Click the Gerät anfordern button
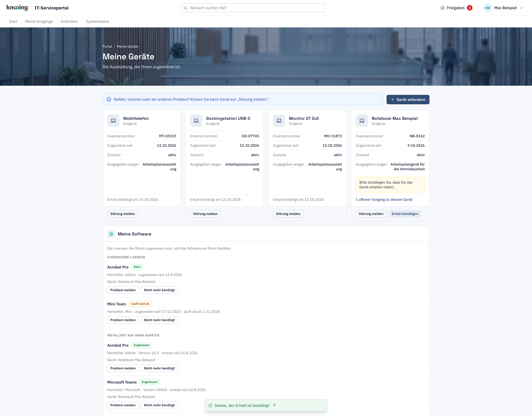The image size is (532, 416). (x=408, y=99)
